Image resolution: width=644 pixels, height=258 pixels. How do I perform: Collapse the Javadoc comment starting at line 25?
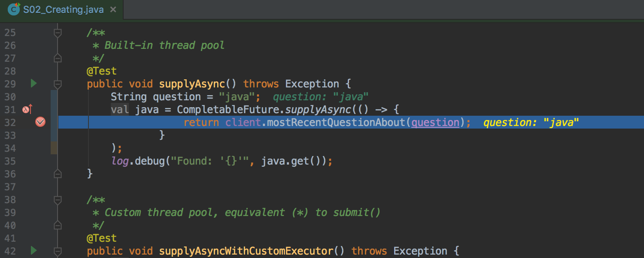click(58, 33)
